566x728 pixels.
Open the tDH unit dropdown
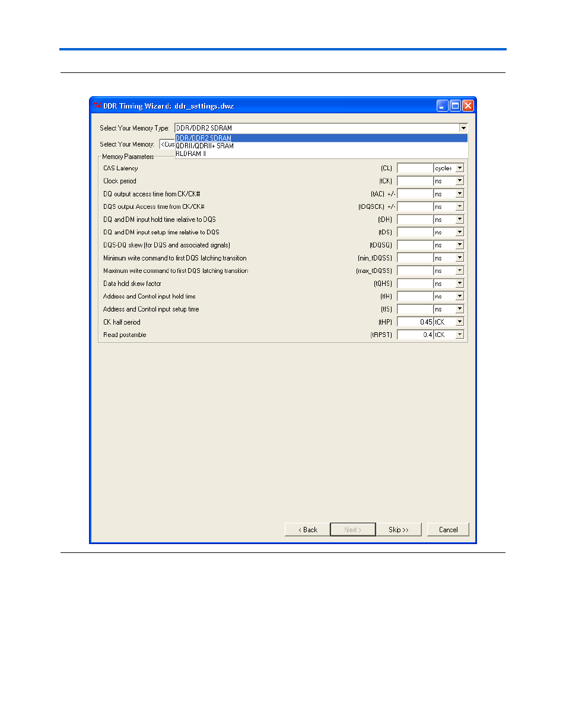(459, 220)
